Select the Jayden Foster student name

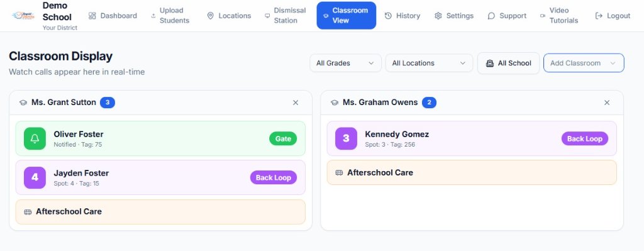coord(81,174)
